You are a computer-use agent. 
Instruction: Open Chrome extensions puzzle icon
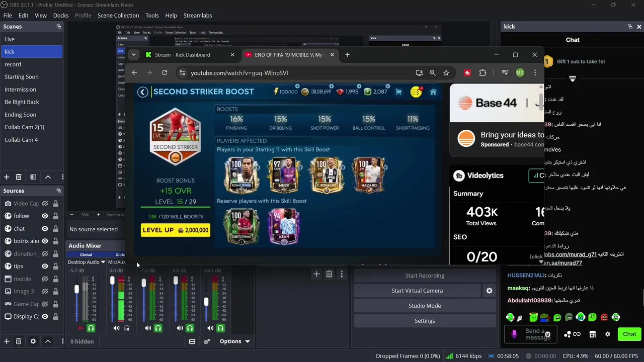tap(483, 73)
